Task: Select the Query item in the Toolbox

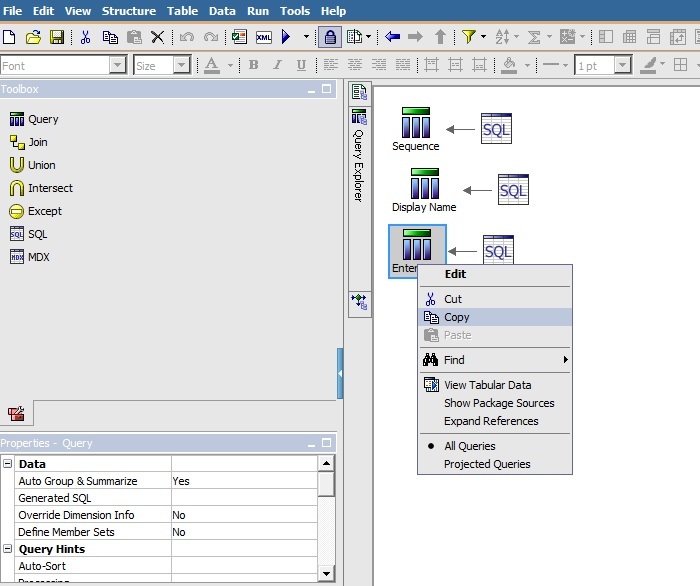Action: coord(34,119)
